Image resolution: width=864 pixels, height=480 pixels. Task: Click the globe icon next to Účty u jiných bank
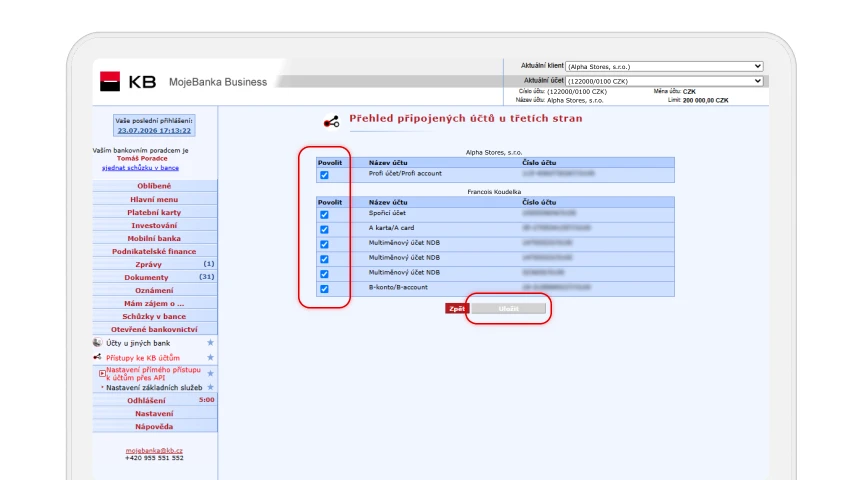pyautogui.click(x=98, y=343)
